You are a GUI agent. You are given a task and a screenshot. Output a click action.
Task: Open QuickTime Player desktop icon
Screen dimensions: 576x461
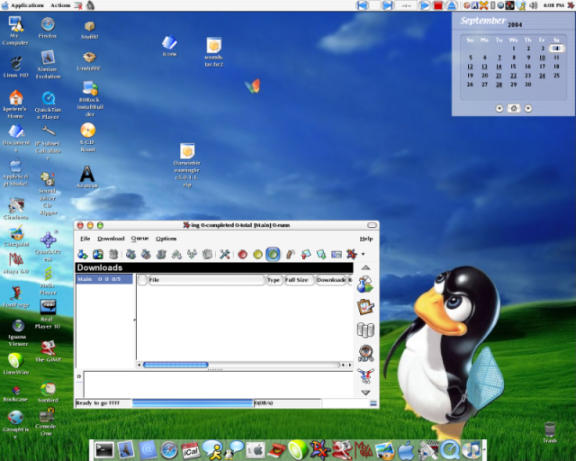[x=48, y=105]
